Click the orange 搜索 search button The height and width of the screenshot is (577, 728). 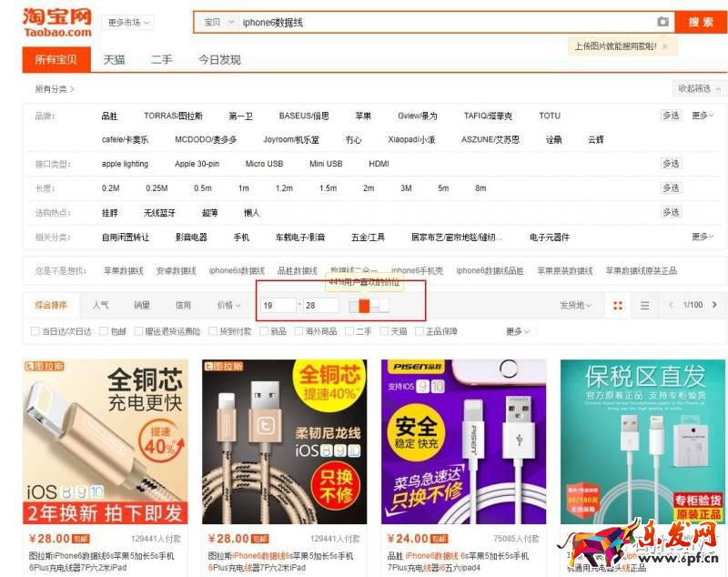pyautogui.click(x=701, y=22)
